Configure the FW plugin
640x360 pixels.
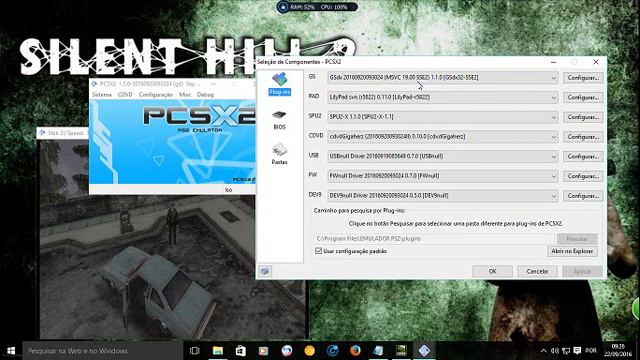tap(583, 176)
